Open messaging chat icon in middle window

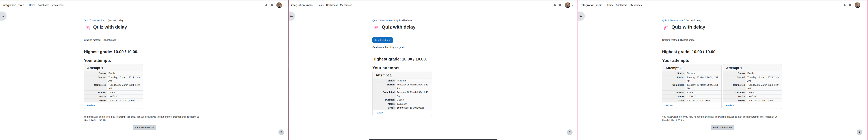coord(560,5)
